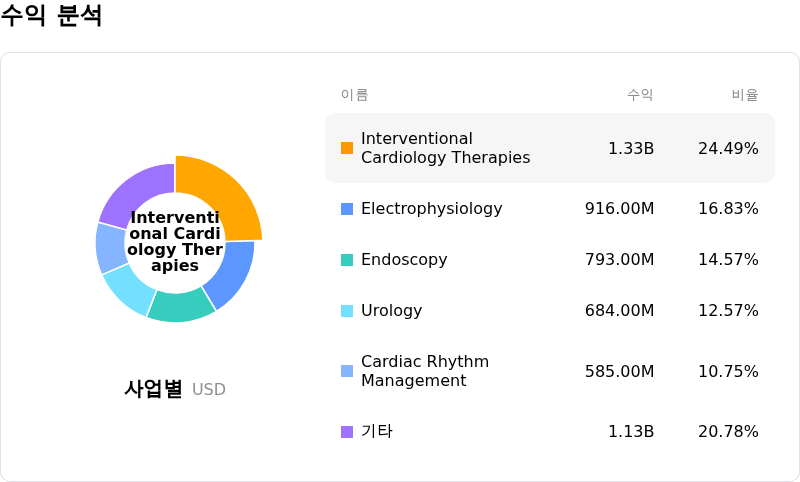
Task: Click the orange Interventional Cardiology Therapies swatch
Action: [347, 148]
